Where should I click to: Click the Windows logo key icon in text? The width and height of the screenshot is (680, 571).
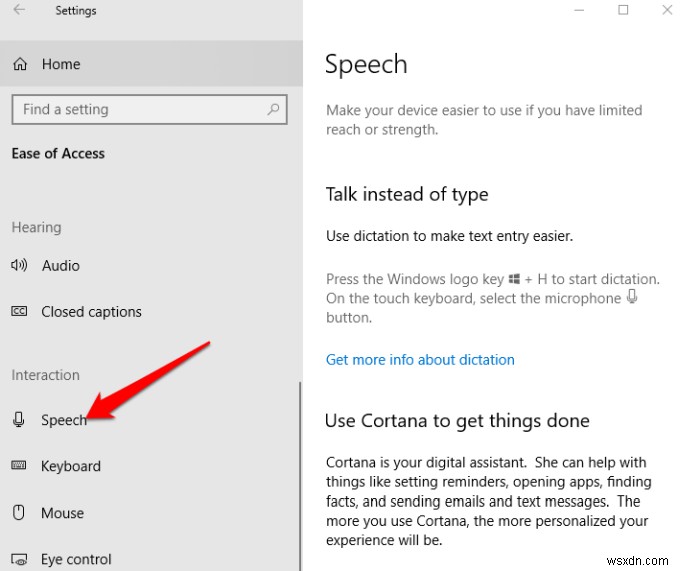pyautogui.click(x=514, y=279)
